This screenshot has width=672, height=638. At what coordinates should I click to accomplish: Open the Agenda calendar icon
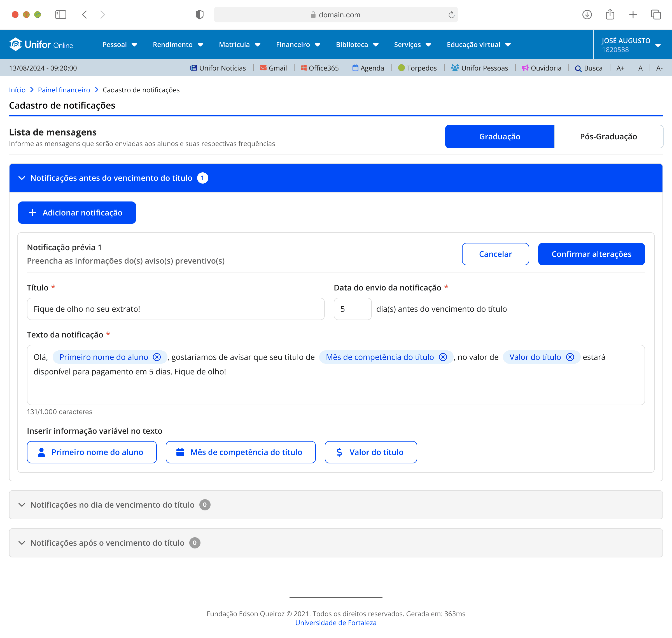(x=355, y=68)
